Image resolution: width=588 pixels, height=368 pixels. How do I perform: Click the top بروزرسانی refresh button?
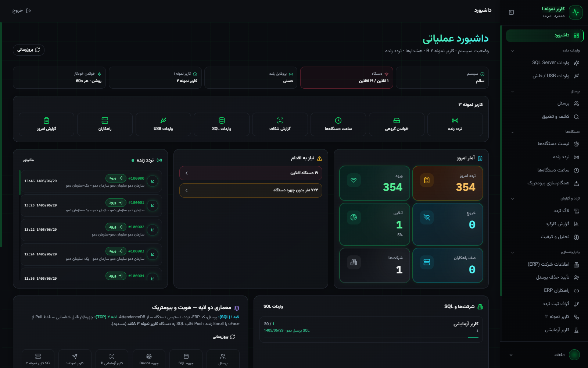[29, 50]
